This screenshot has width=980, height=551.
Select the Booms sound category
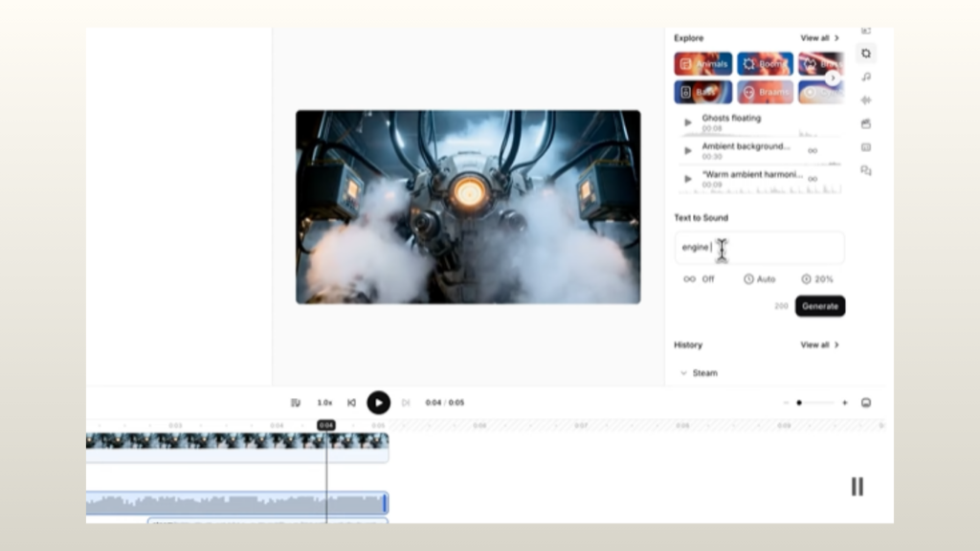(765, 64)
